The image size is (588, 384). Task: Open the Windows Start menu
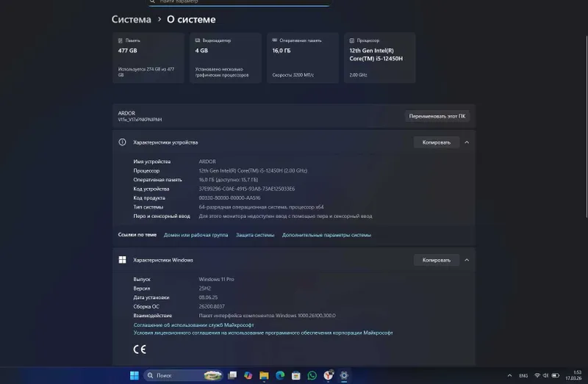[135, 375]
